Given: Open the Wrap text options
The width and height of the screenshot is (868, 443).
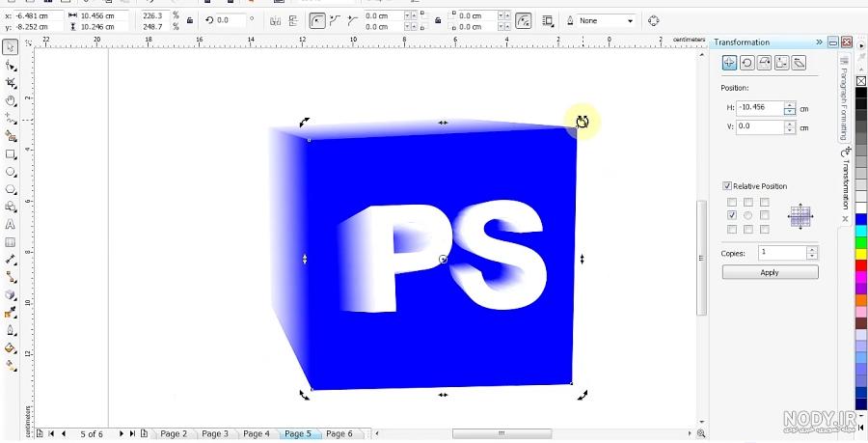Looking at the screenshot, I should 549,21.
